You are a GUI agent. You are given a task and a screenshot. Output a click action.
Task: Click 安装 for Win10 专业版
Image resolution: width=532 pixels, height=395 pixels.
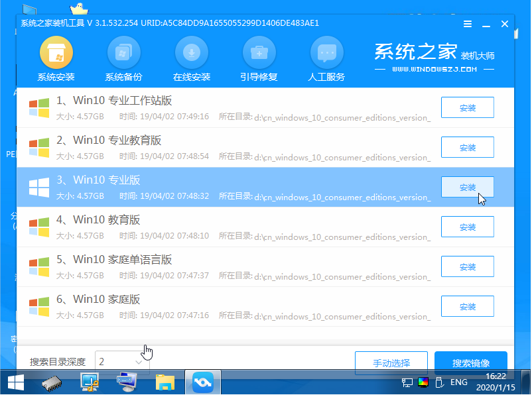[x=467, y=187]
